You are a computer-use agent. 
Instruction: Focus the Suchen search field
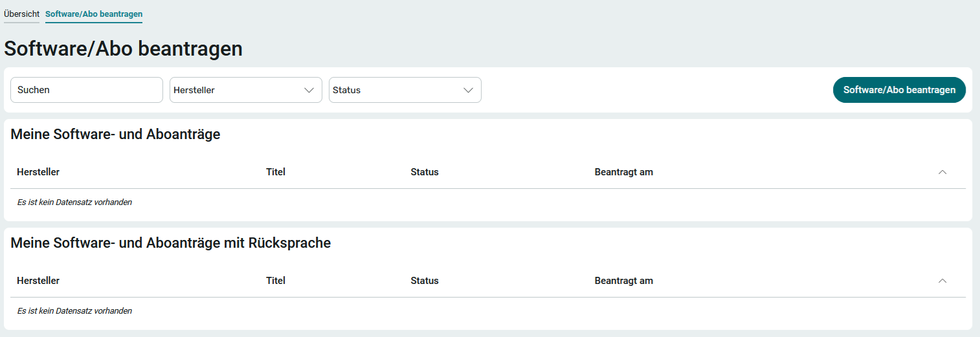(87, 90)
